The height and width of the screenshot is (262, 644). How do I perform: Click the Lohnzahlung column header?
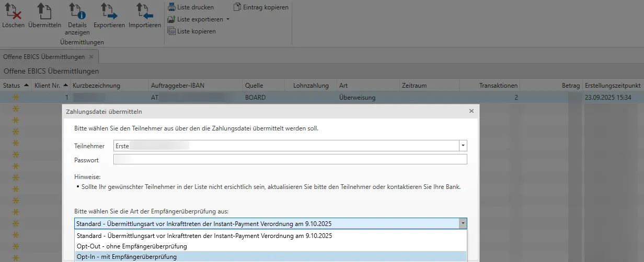click(x=310, y=85)
